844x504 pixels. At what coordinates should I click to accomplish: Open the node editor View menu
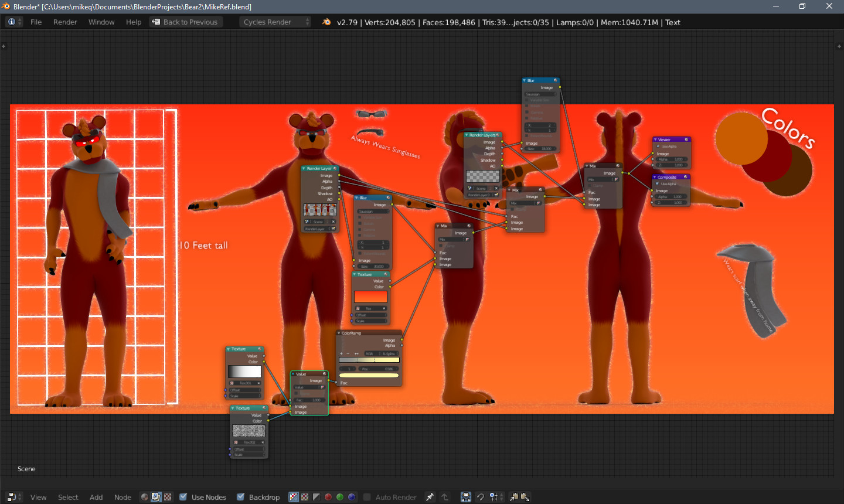38,497
